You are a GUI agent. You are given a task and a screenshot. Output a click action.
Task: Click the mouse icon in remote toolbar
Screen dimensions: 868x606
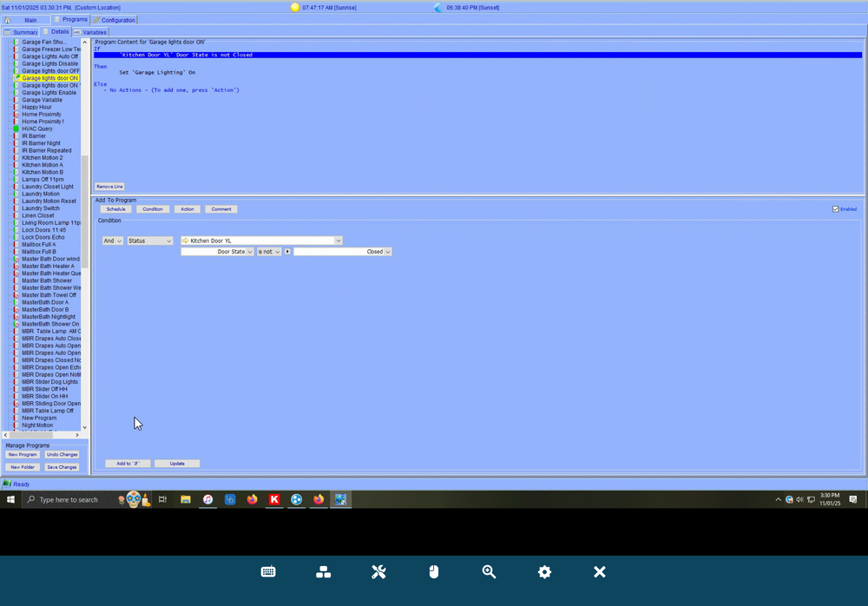click(434, 571)
